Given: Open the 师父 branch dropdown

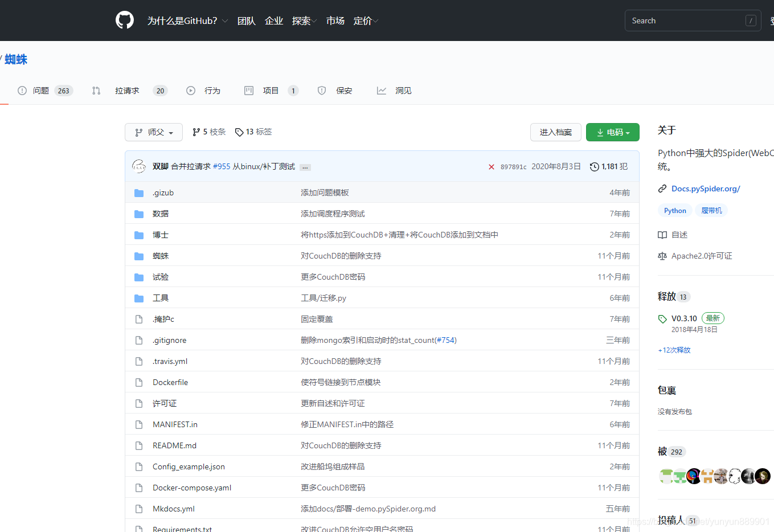Looking at the screenshot, I should [154, 132].
